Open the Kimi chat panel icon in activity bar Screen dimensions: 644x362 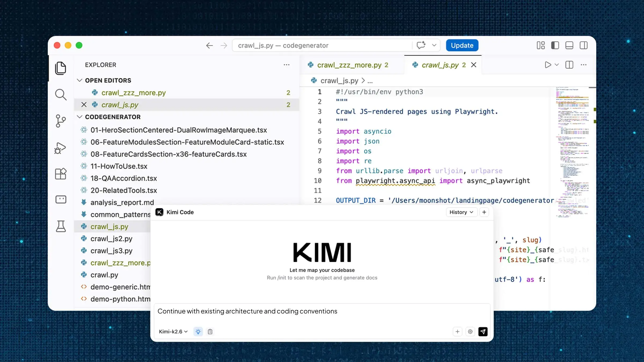[x=61, y=200]
